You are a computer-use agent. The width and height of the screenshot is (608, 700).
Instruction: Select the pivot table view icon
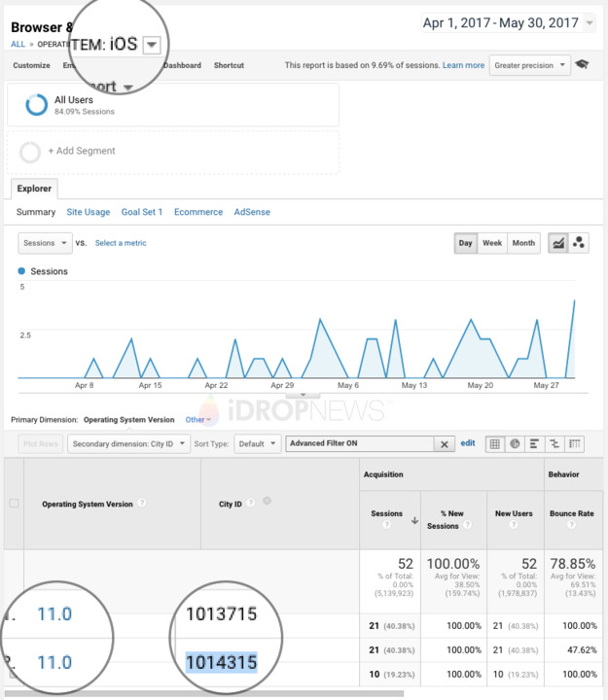pyautogui.click(x=575, y=443)
